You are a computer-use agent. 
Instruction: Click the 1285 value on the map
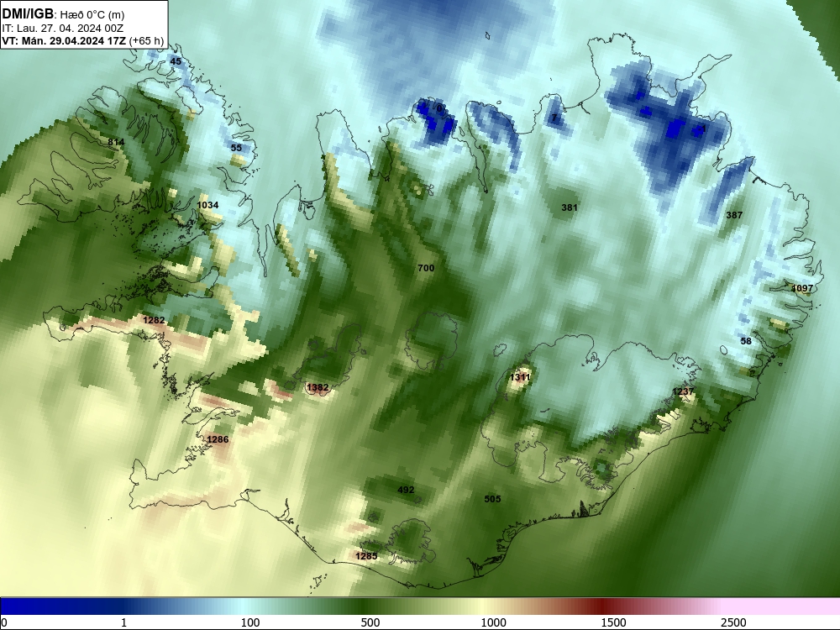(366, 556)
